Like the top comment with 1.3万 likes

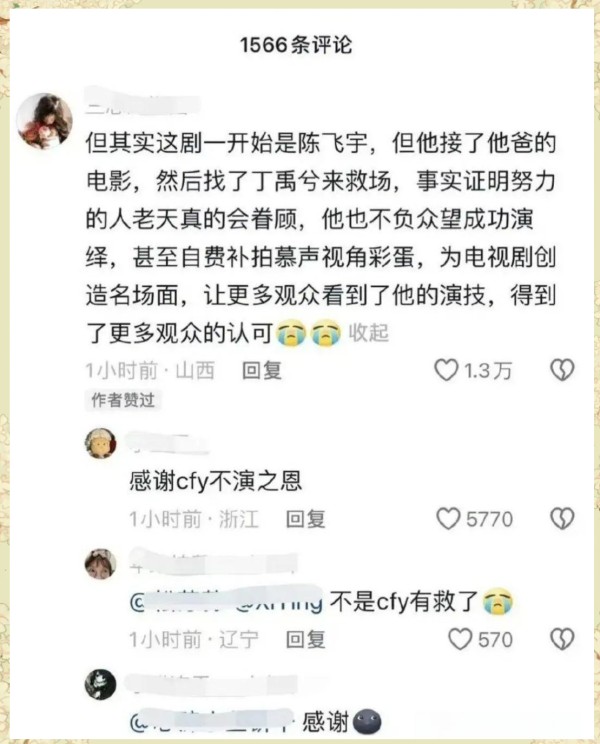[446, 370]
